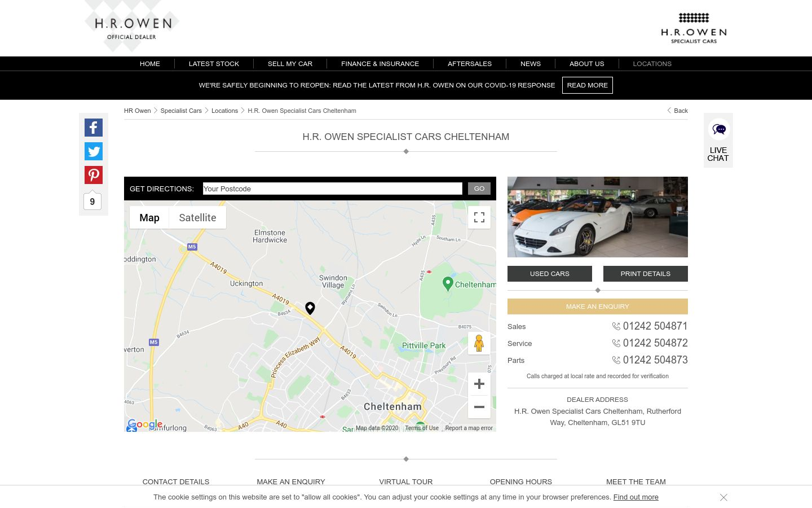
Task: Click the GO directions button
Action: point(479,189)
